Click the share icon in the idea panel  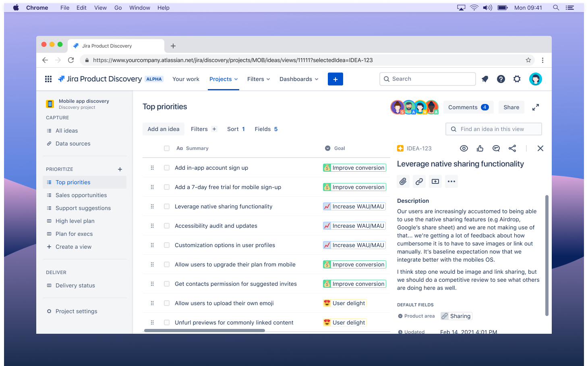click(x=512, y=148)
